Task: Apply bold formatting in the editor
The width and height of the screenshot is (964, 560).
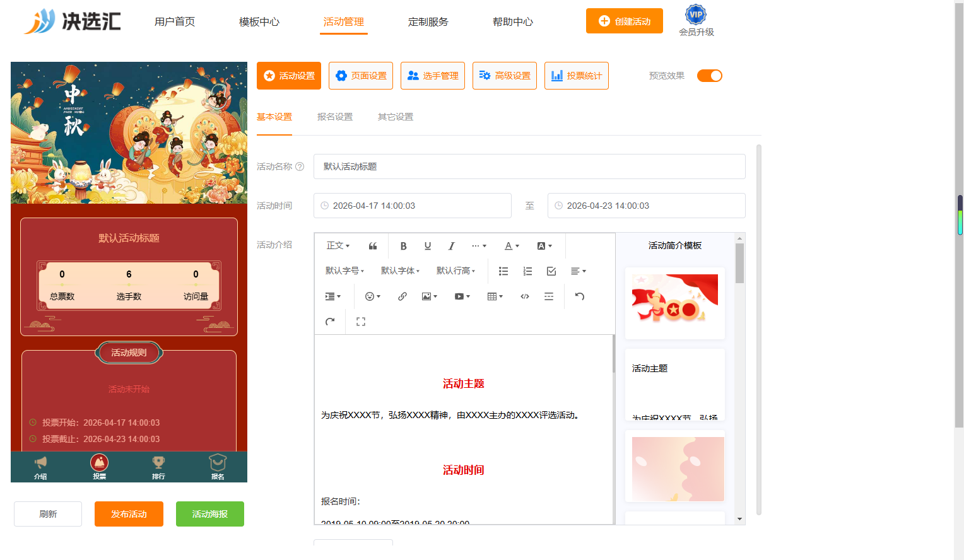Action: click(404, 246)
